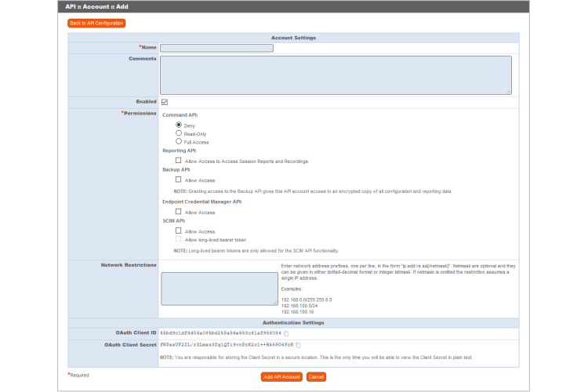This screenshot has height=392, width=588.
Task: Toggle the Enabled checkbox
Action: pyautogui.click(x=165, y=102)
